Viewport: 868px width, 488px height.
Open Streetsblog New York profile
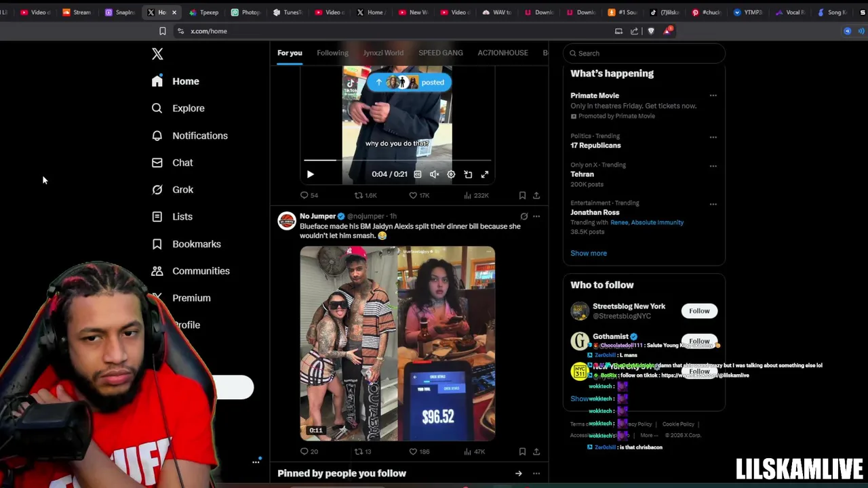pyautogui.click(x=629, y=306)
